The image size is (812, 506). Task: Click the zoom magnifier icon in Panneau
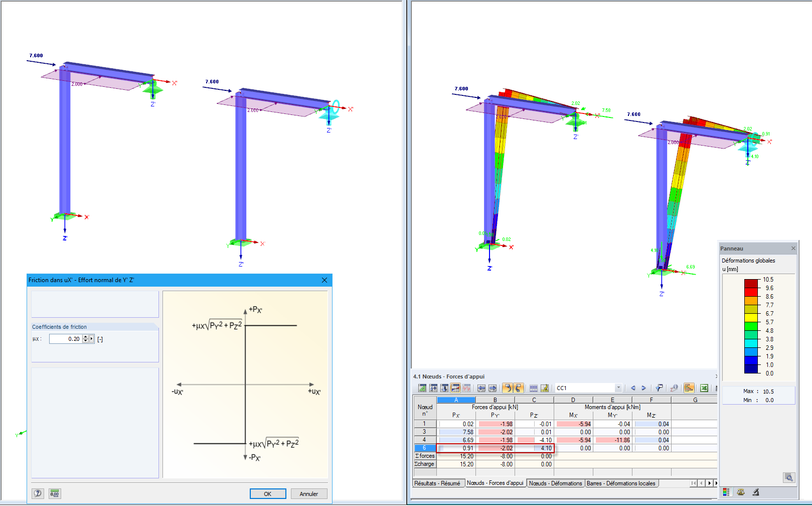[789, 477]
